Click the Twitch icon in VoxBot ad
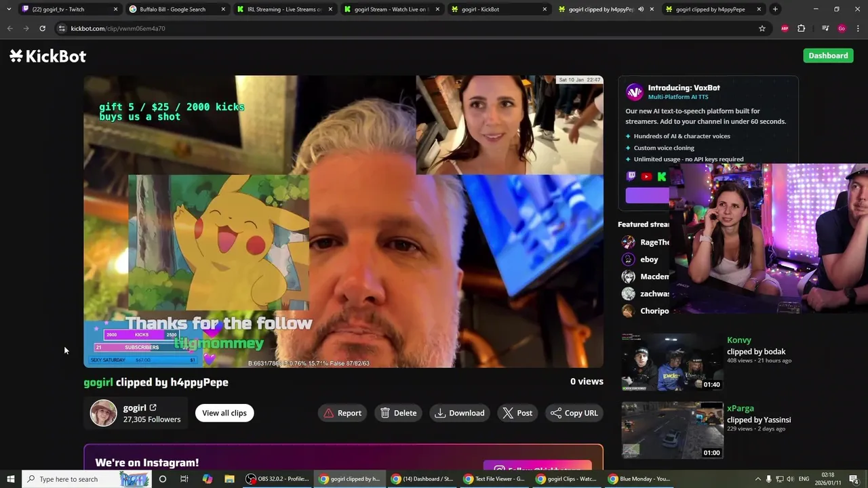Screen dimensions: 868x488 [x=631, y=176]
